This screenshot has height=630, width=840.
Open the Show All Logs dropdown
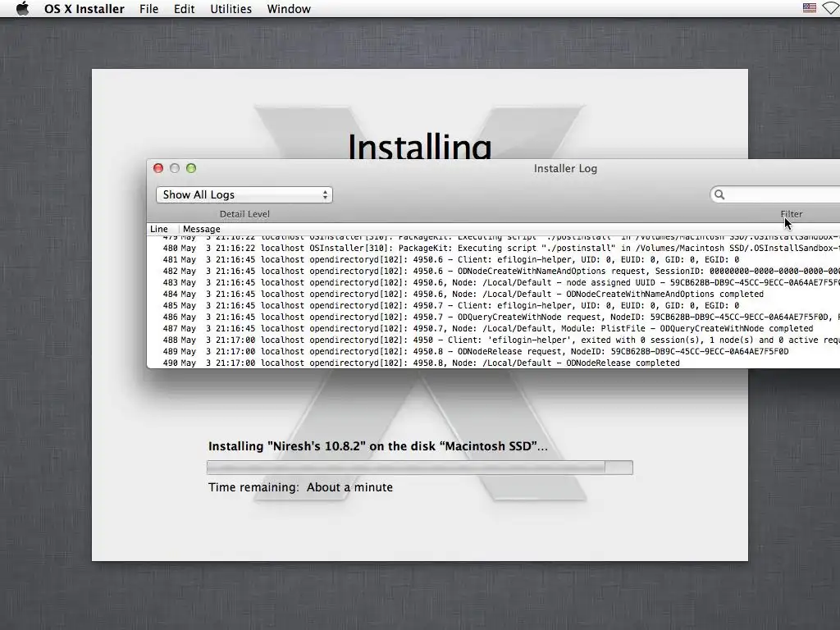(244, 195)
